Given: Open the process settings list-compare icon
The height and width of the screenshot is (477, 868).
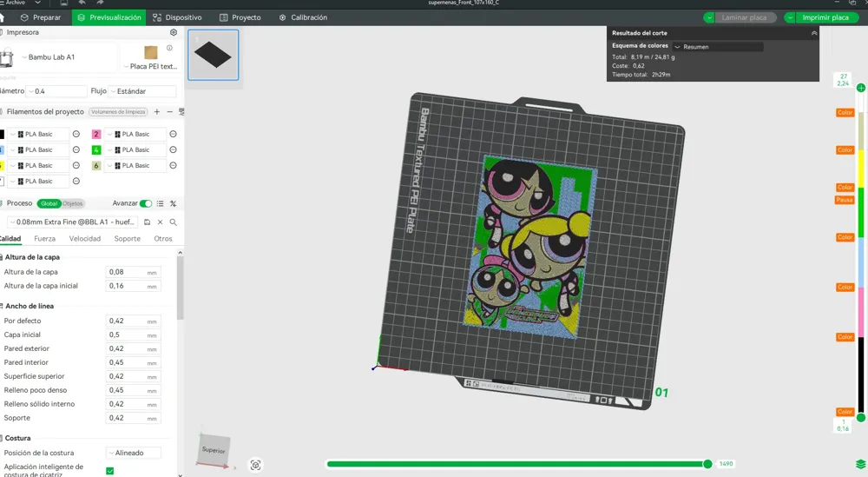Looking at the screenshot, I should coord(160,203).
